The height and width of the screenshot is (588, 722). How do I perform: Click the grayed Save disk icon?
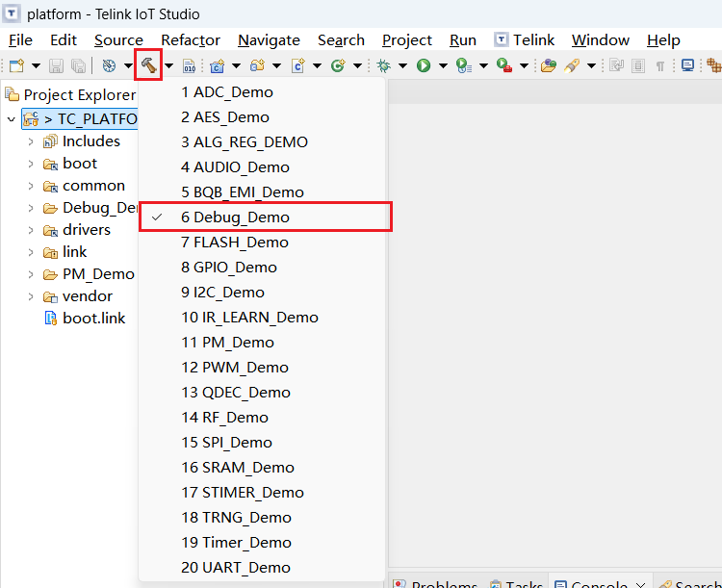click(x=56, y=65)
